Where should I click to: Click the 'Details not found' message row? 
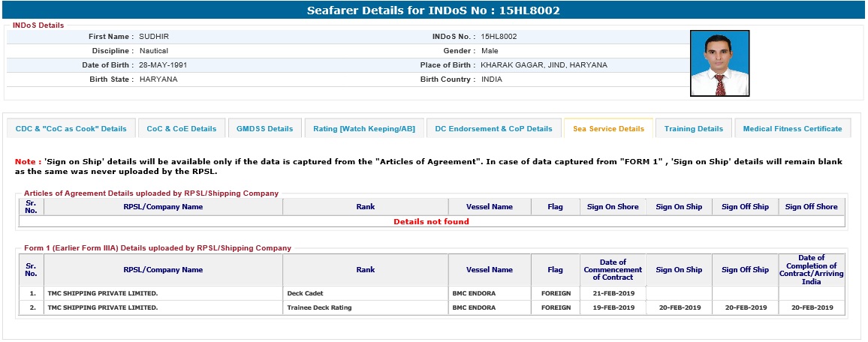tap(431, 222)
